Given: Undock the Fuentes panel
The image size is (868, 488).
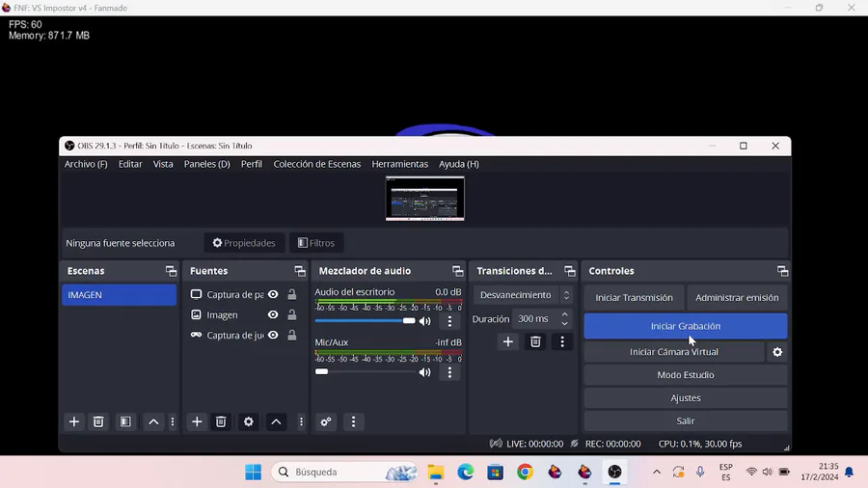Looking at the screenshot, I should click(x=300, y=271).
